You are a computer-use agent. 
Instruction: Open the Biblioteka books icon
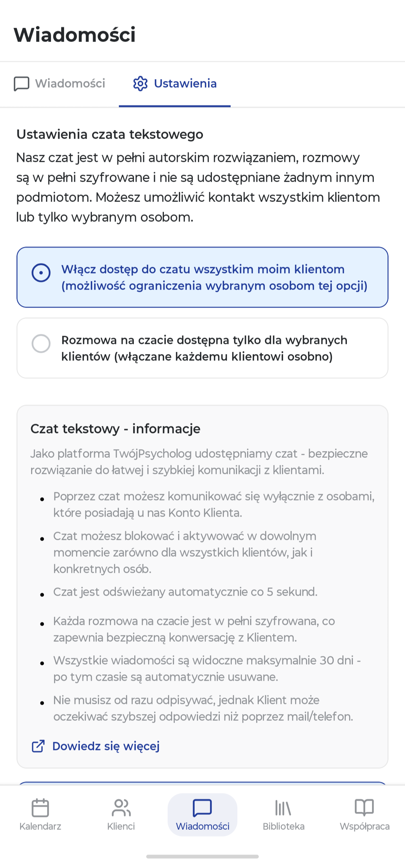(283, 808)
